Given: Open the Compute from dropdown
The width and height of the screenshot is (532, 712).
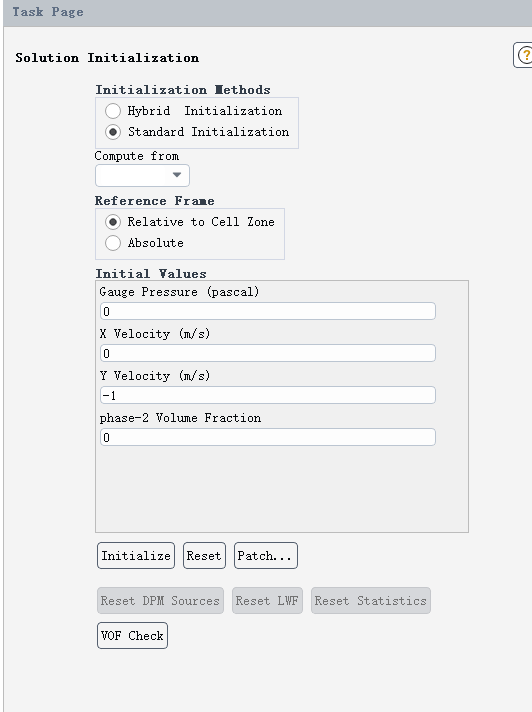Looking at the screenshot, I should (142, 175).
